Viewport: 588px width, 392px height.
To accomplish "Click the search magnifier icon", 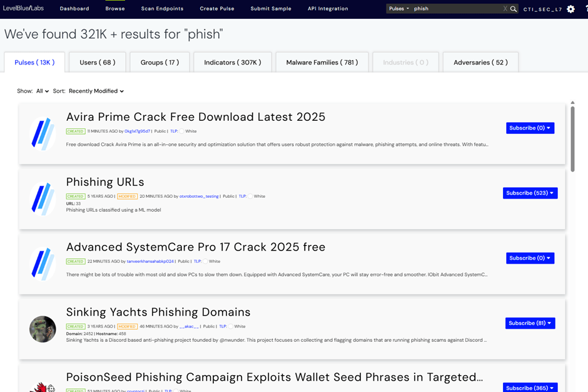I will [514, 9].
